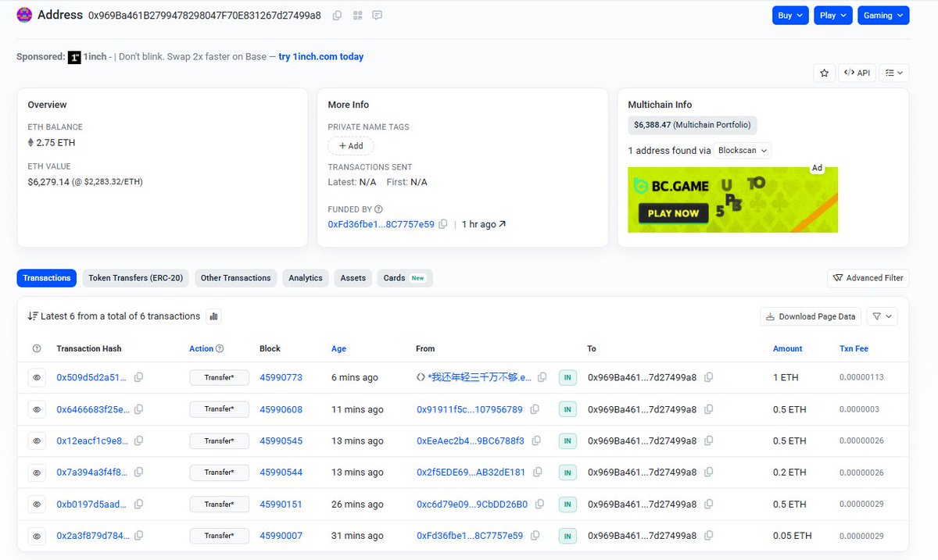938x560 pixels.
Task: Switch to Other Transactions tab
Action: (235, 278)
